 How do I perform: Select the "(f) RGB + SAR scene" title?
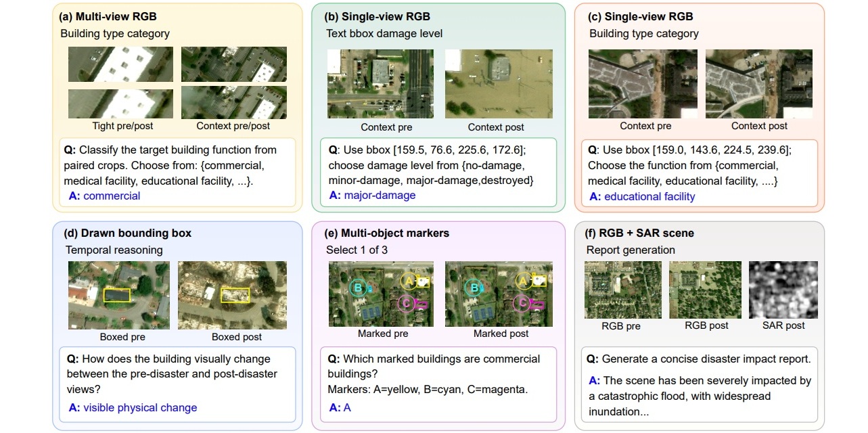click(x=640, y=233)
